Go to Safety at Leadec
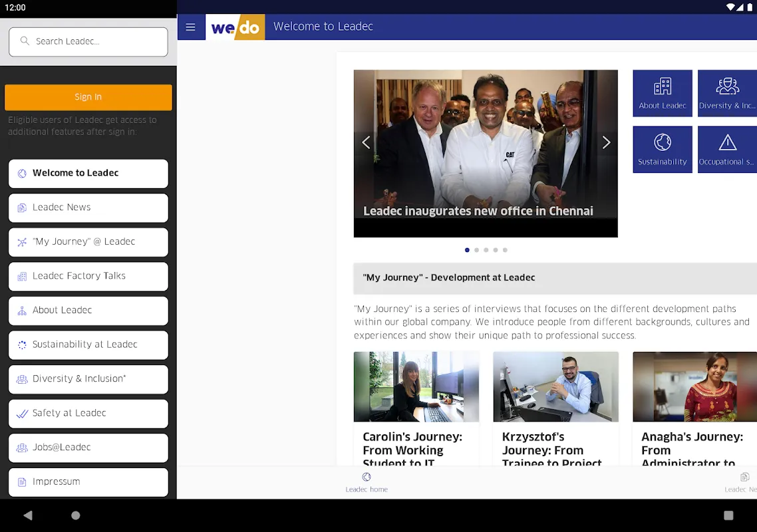This screenshot has height=532, width=757. [x=88, y=414]
